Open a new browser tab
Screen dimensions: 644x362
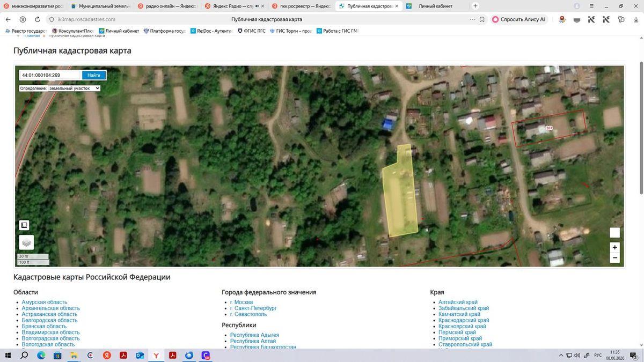point(475,6)
